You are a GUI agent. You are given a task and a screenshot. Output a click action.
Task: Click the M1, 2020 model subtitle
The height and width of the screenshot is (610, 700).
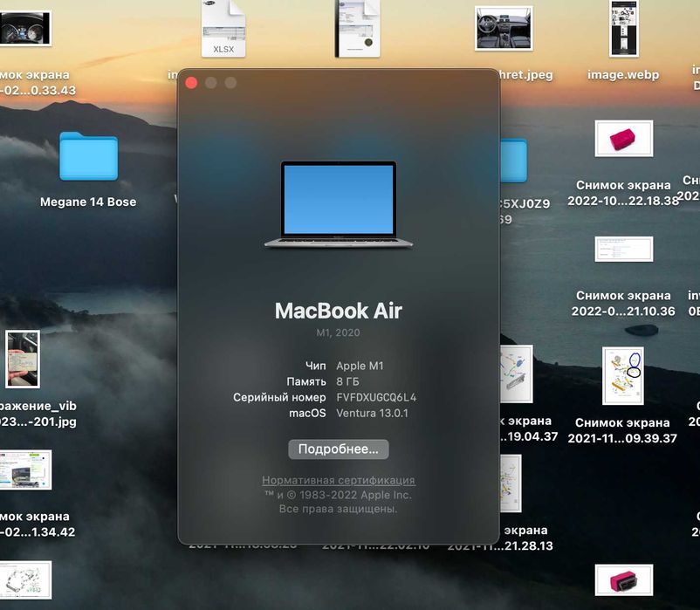click(338, 332)
